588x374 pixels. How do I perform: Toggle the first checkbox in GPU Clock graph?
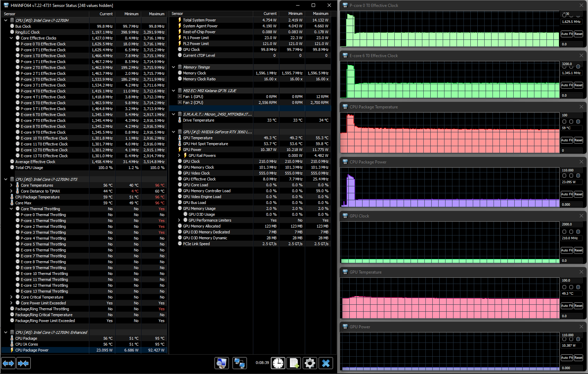(x=564, y=232)
